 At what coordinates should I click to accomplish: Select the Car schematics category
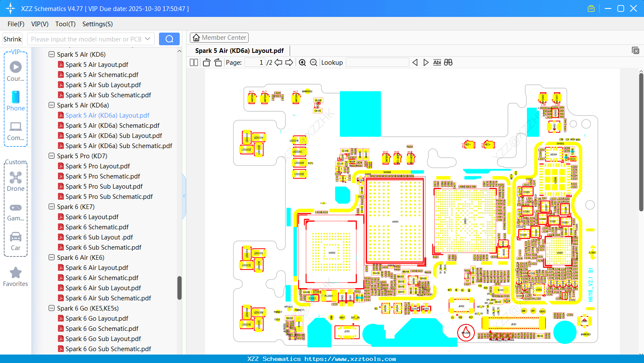pyautogui.click(x=16, y=241)
